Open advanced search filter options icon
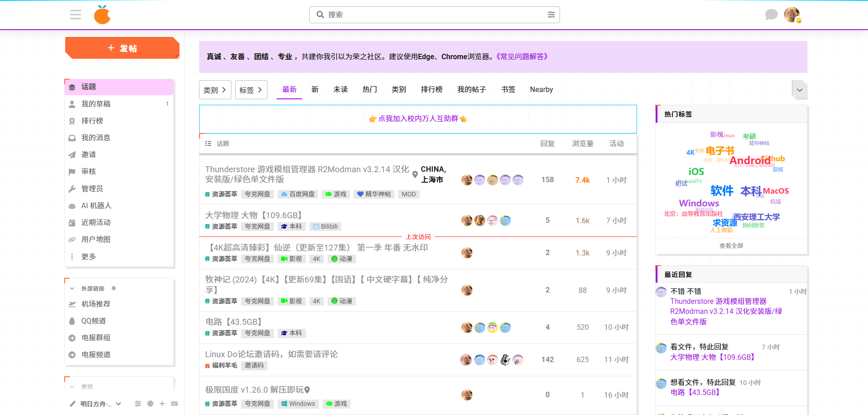The width and height of the screenshot is (868, 415). [551, 15]
